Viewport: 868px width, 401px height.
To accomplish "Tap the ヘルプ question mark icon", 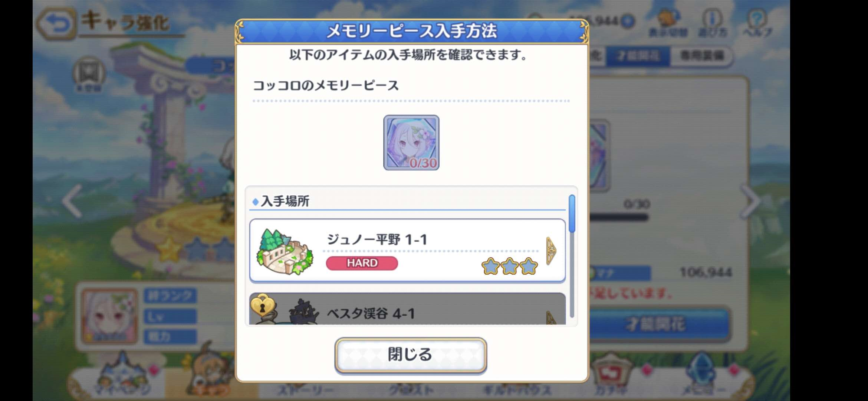I will click(757, 23).
